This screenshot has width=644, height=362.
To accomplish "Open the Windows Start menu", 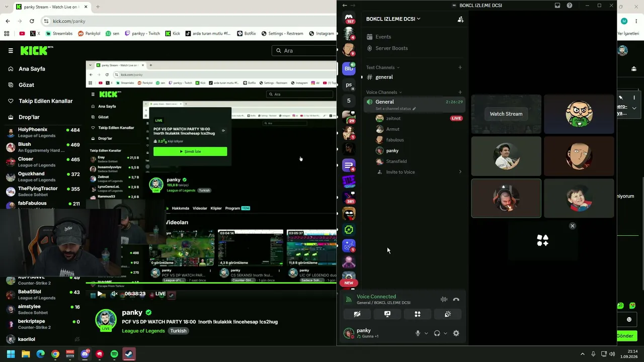I will (11, 354).
